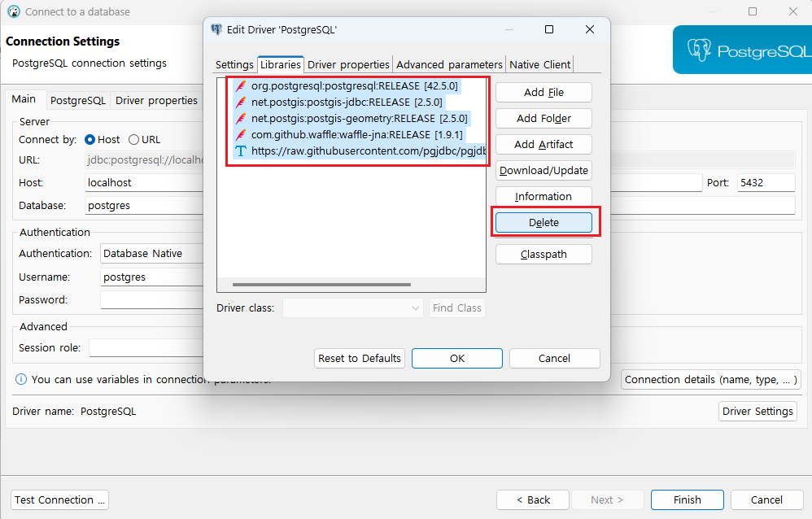The image size is (812, 519).
Task: Cancel the Connect to a database wizard
Action: [767, 499]
